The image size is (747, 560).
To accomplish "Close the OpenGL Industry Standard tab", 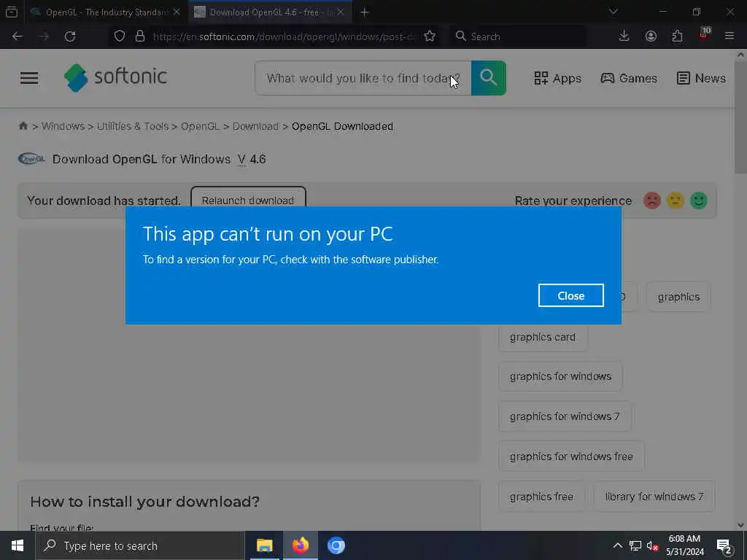I will (x=177, y=12).
